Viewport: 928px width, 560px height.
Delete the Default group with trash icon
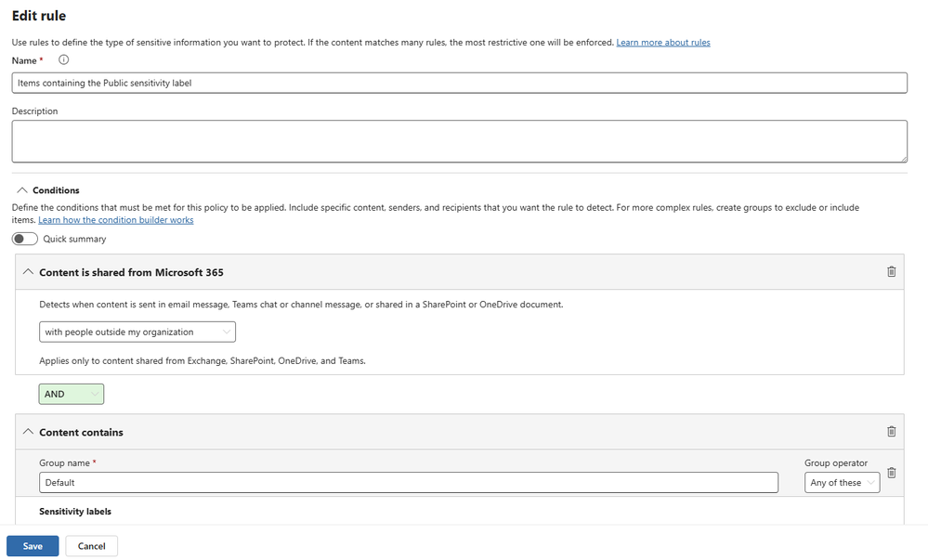[x=892, y=473]
